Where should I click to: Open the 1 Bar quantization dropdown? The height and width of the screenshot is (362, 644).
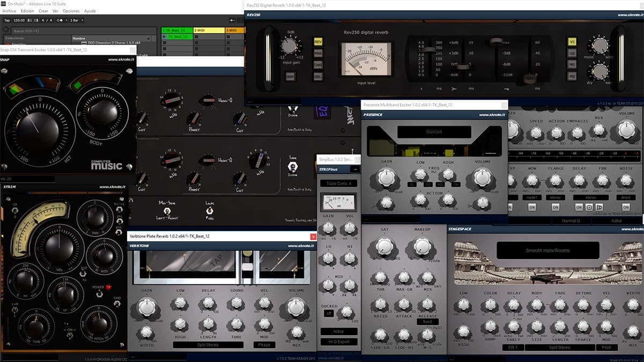pyautogui.click(x=77, y=20)
